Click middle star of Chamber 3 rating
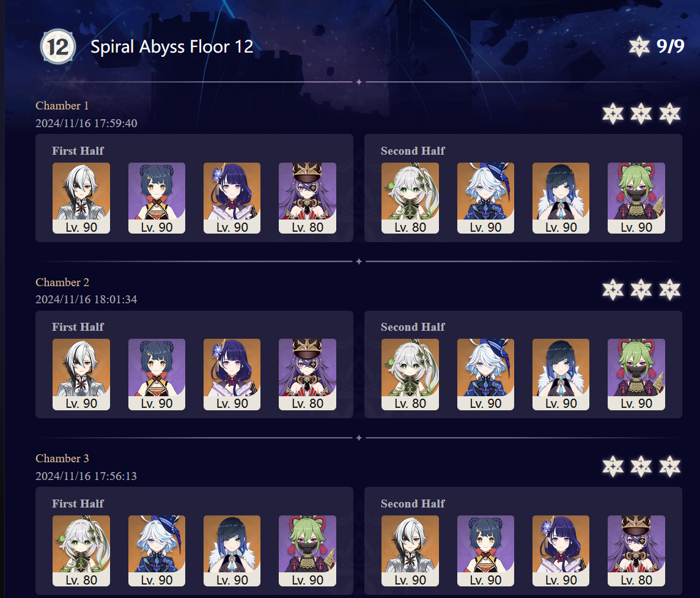 tap(641, 467)
